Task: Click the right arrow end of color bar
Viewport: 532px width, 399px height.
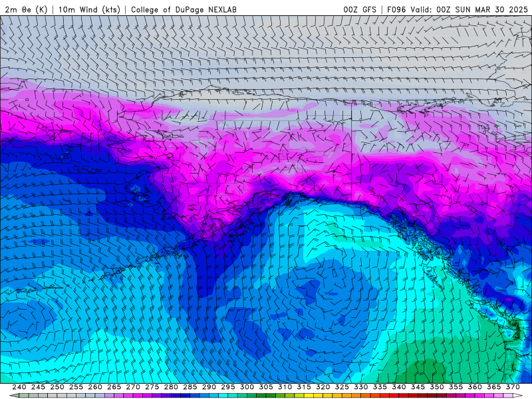Action: point(519,396)
